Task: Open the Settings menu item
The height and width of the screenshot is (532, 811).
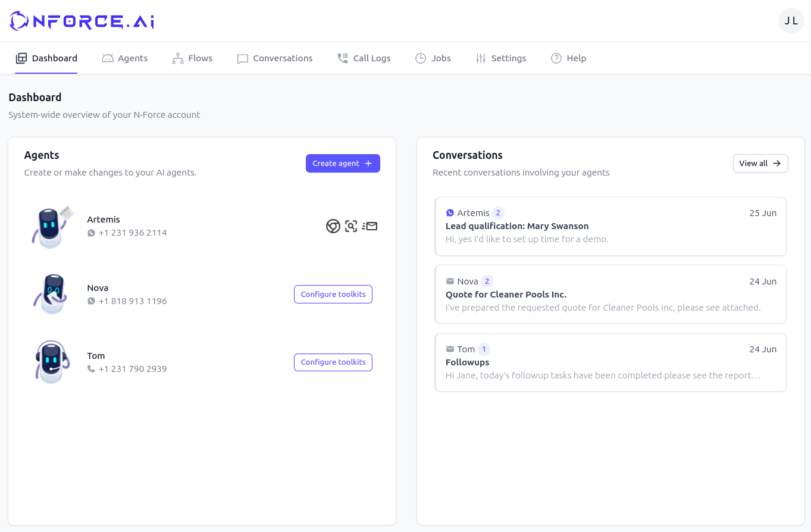Action: point(501,58)
